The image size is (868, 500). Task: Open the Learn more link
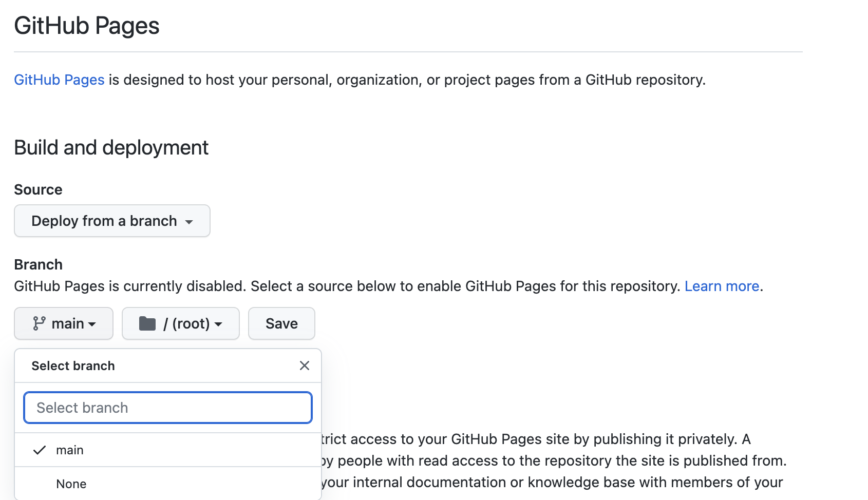tap(722, 286)
